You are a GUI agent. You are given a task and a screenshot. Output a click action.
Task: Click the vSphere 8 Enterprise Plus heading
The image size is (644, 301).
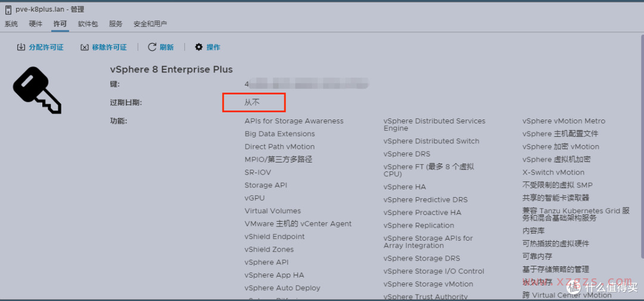tap(172, 69)
